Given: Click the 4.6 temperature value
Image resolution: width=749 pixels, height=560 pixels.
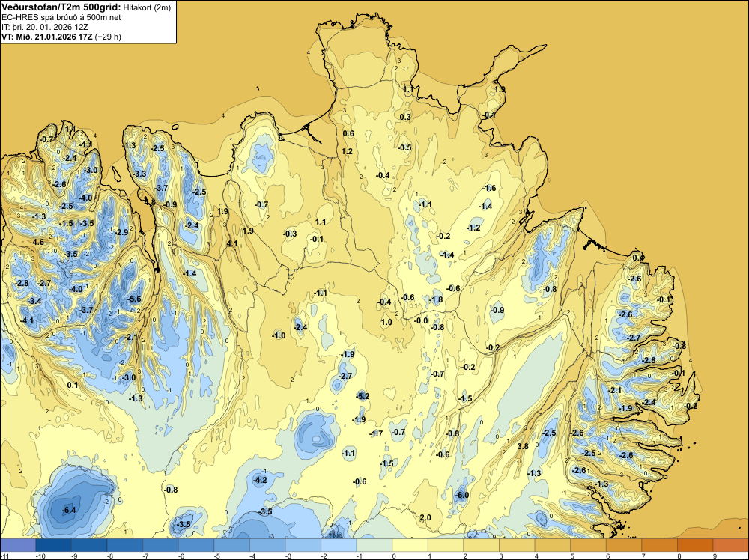Looking at the screenshot, I should pyautogui.click(x=38, y=242).
